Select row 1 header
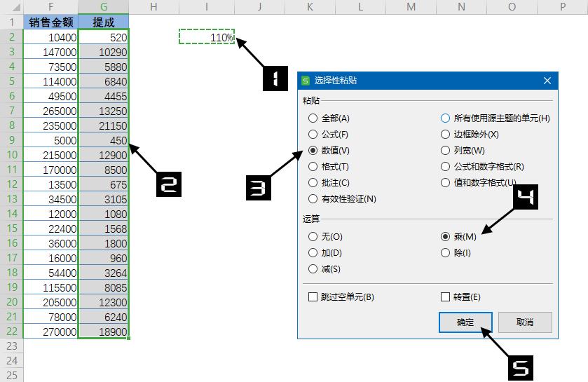 (x=12, y=22)
